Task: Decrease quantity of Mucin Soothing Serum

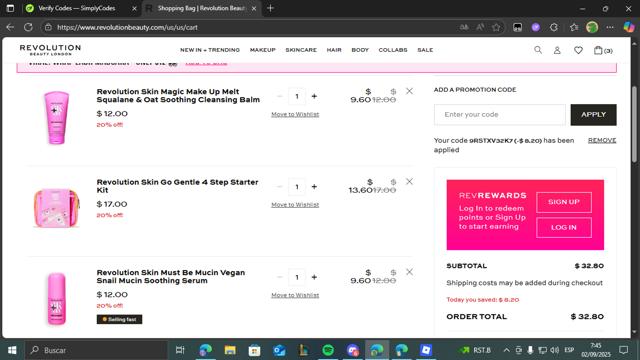Action: (x=280, y=277)
